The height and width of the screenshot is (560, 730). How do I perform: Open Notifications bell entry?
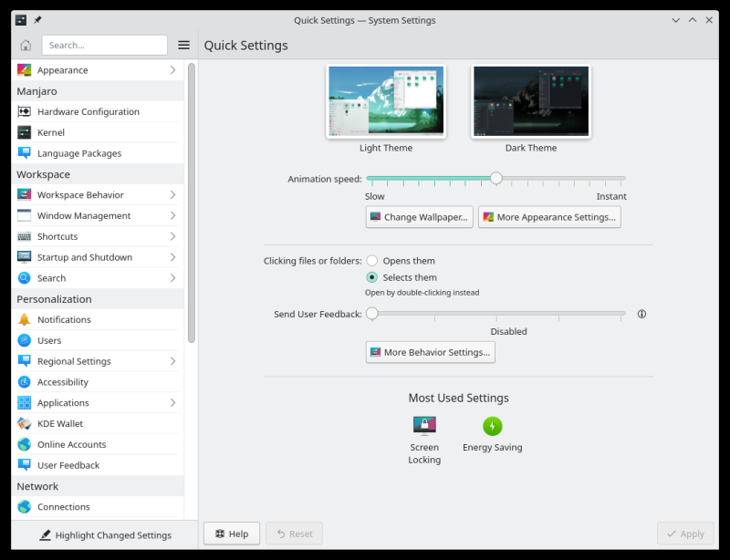[64, 319]
